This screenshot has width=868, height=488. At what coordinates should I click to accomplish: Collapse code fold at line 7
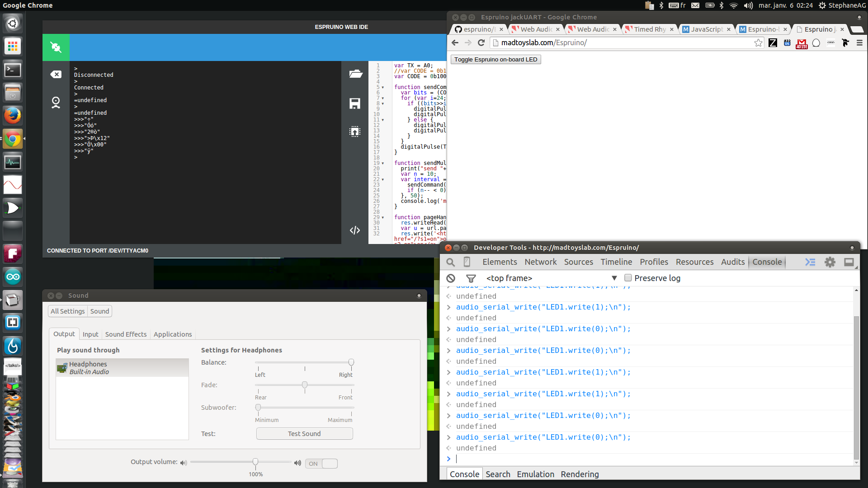pos(383,98)
